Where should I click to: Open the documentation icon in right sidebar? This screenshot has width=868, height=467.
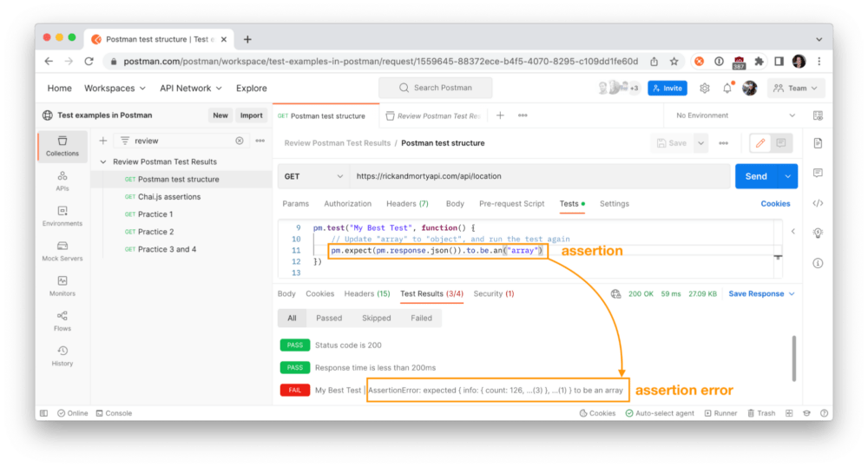(x=818, y=143)
